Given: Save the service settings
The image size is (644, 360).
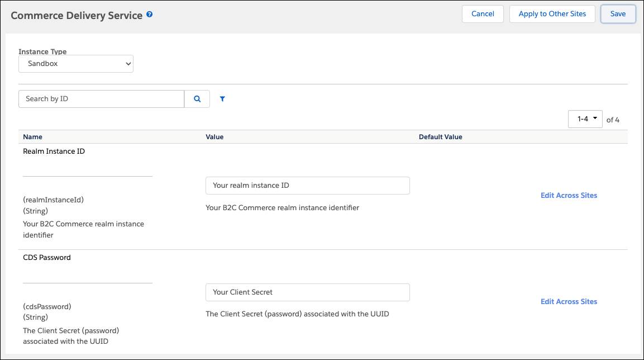Looking at the screenshot, I should (x=618, y=14).
